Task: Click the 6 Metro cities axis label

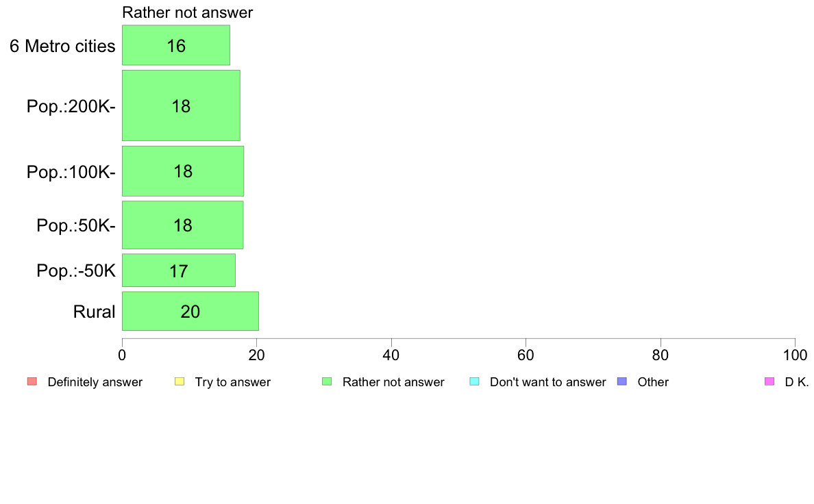Action: [x=62, y=46]
